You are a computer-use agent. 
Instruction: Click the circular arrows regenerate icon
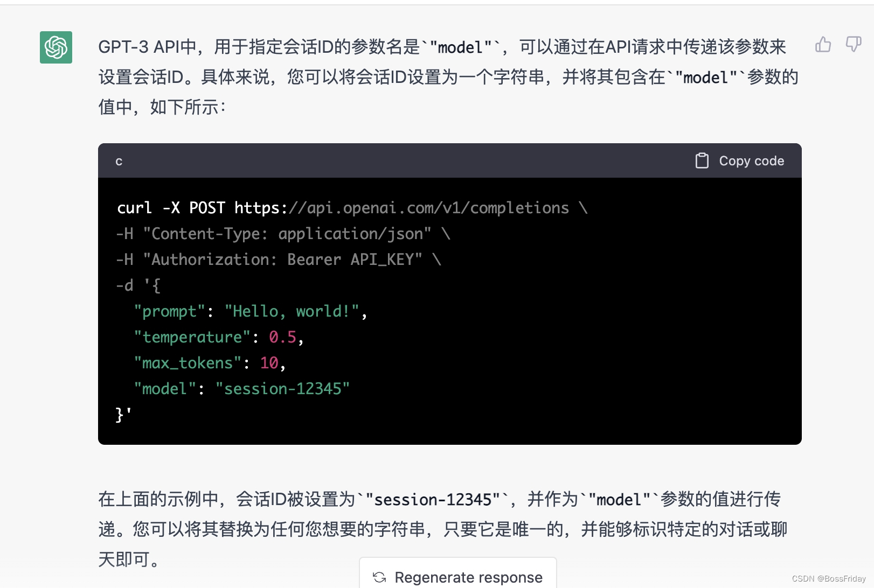pyautogui.click(x=379, y=577)
